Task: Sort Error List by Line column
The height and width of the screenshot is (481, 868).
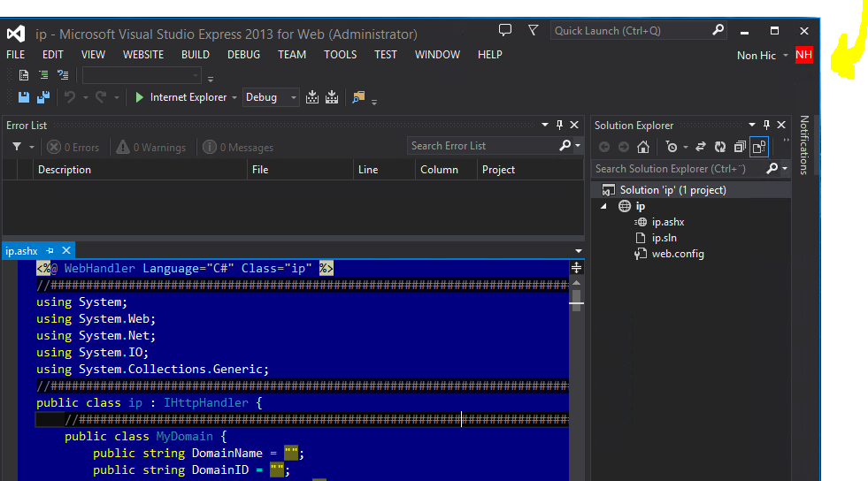Action: tap(384, 170)
